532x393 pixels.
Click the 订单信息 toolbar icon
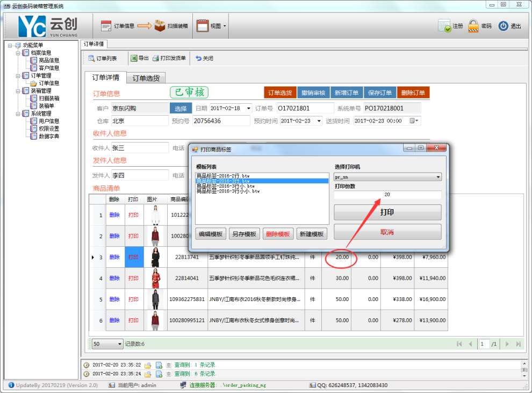(106, 26)
